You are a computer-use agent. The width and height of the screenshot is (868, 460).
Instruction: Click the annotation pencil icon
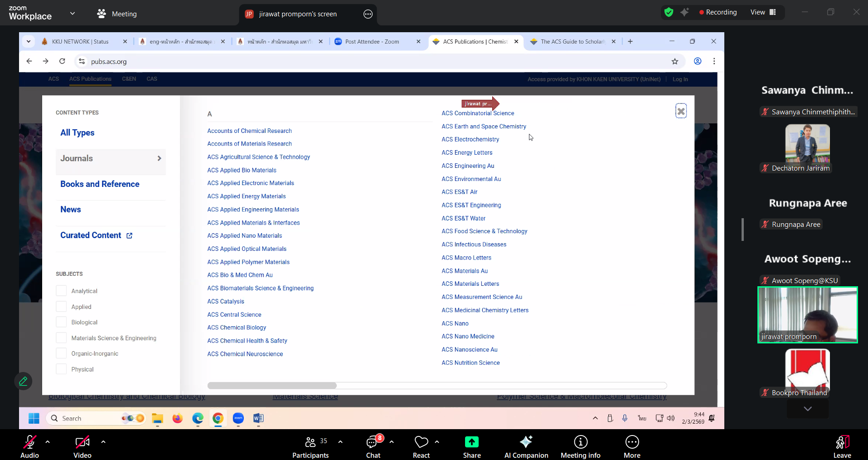pyautogui.click(x=23, y=381)
